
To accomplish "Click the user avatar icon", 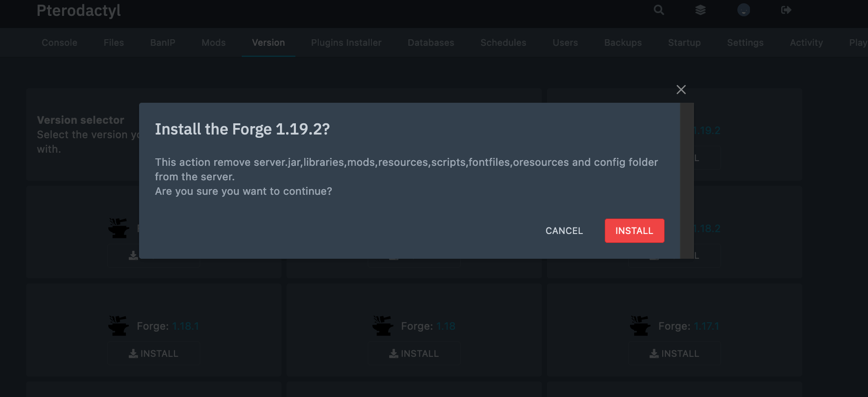I will (x=743, y=10).
